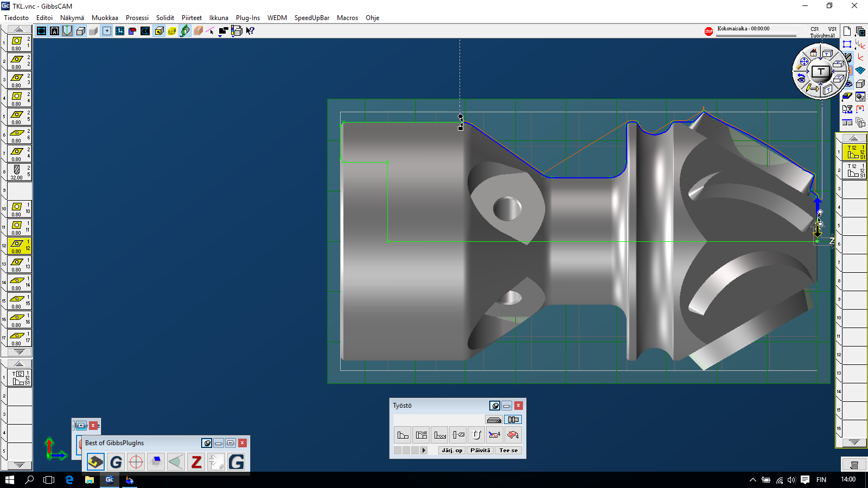
Task: Click the previous view eye icon on trackball
Action: tap(801, 78)
